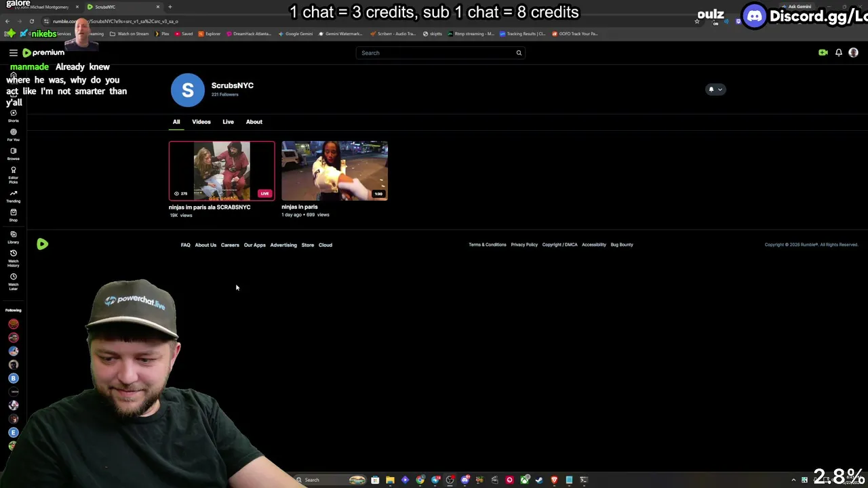Click the green Rumble logo in footer

point(42,244)
